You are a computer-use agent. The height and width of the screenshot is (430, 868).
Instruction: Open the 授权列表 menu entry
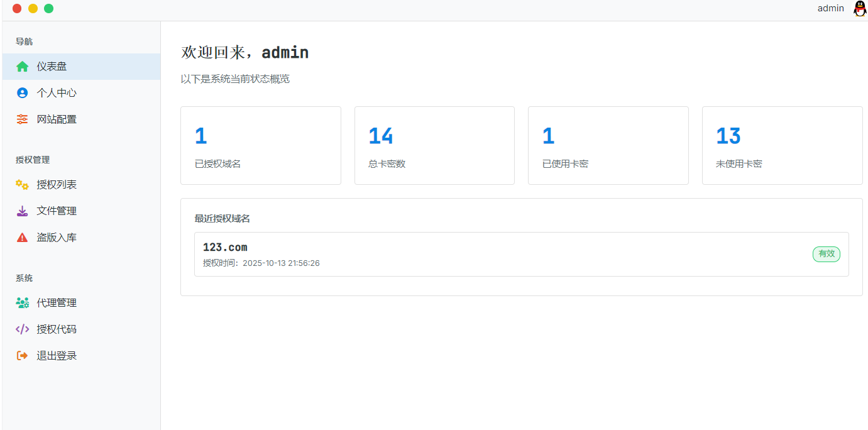57,184
